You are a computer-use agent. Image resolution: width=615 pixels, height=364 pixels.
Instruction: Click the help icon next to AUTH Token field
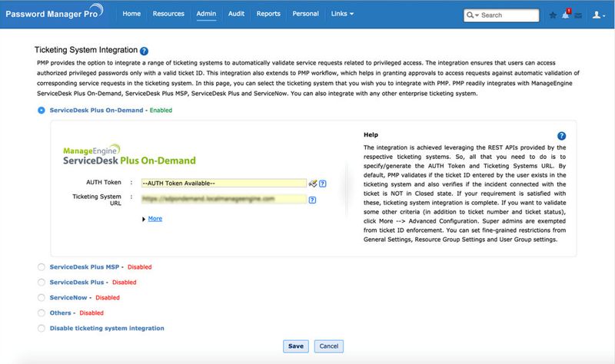(322, 184)
